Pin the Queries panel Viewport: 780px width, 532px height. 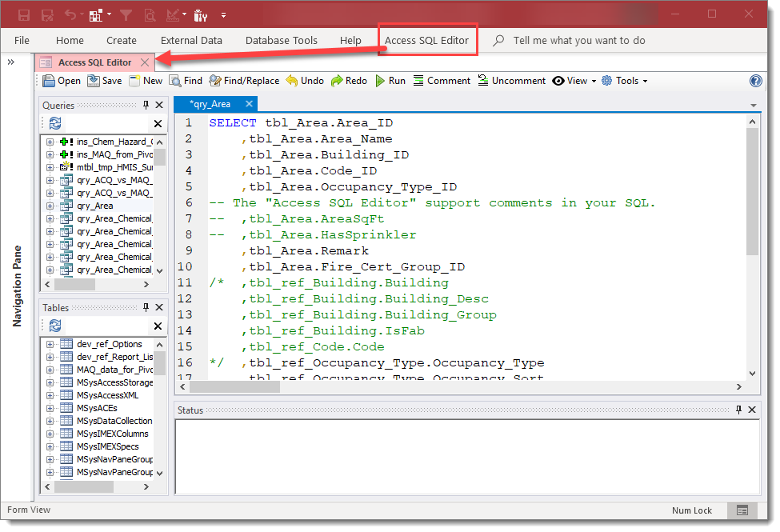(146, 105)
